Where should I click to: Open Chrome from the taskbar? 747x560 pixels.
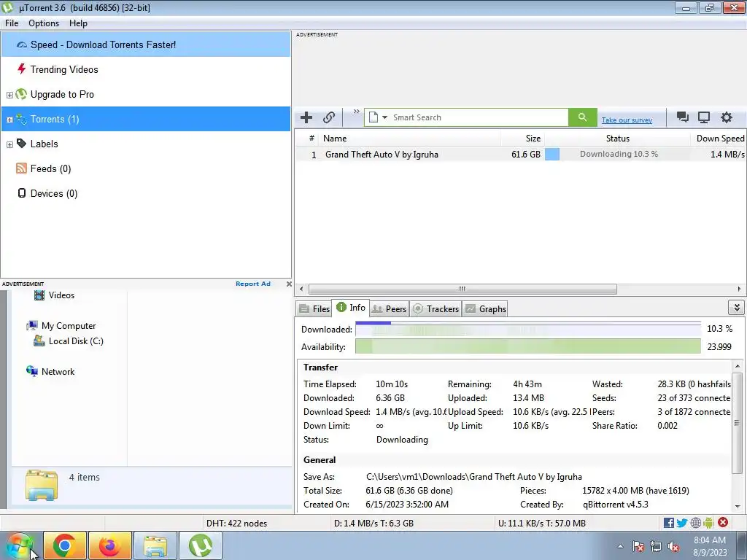(x=65, y=545)
